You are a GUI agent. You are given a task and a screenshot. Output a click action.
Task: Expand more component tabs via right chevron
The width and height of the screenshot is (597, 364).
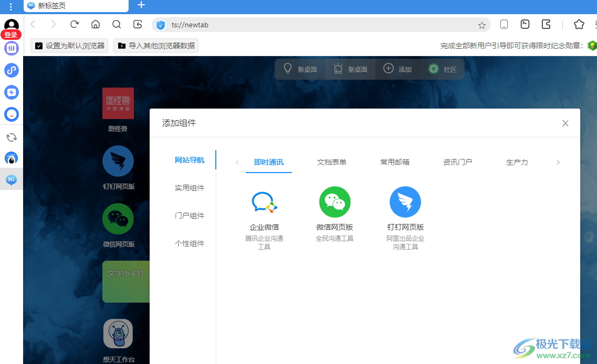pos(558,162)
